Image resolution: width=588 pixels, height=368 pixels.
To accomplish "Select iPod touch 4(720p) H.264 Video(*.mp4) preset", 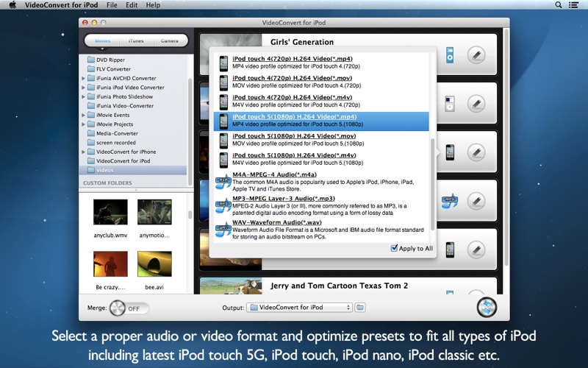I will (x=321, y=63).
